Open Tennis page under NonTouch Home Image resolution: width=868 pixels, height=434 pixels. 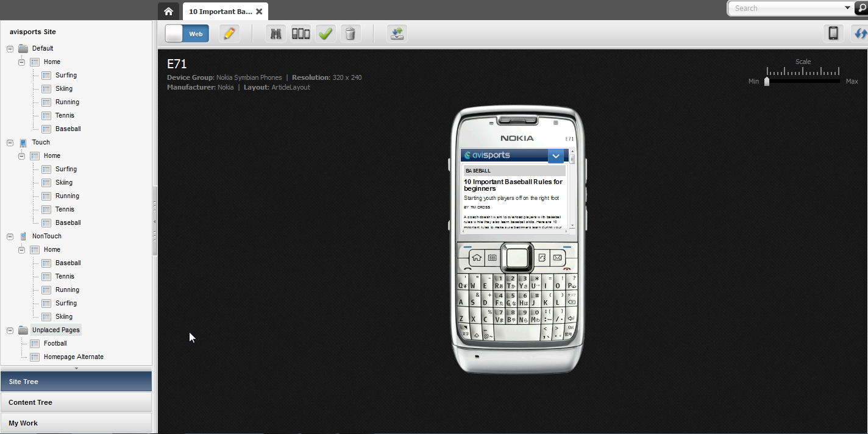coord(65,276)
